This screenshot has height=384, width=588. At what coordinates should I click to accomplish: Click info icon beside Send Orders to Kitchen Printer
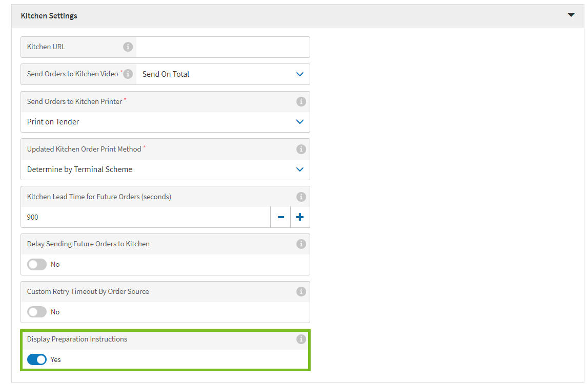tap(301, 101)
